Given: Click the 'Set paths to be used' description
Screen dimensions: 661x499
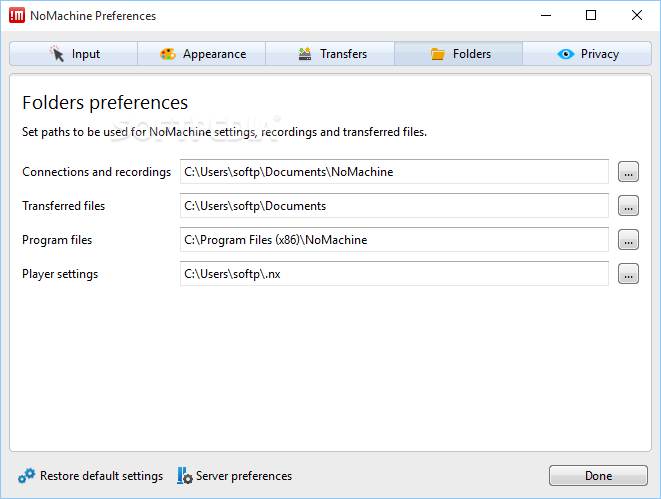Looking at the screenshot, I should coord(224,132).
